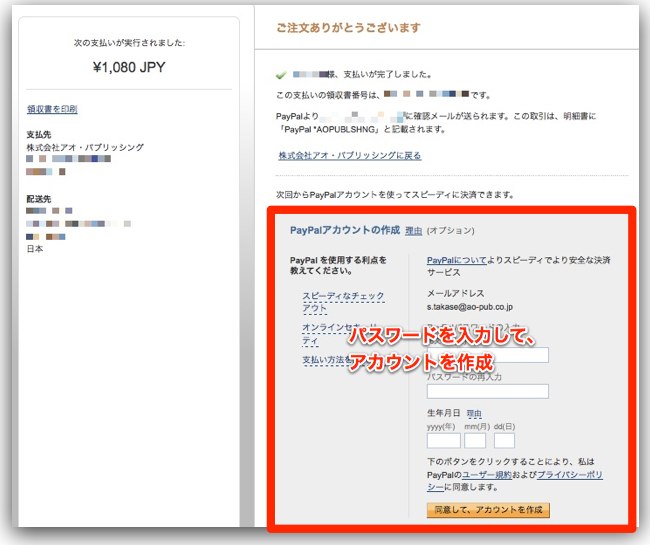Viewport: 650px width, 545px height.
Task: Open the プライバシーポリシー link
Action: 570,475
